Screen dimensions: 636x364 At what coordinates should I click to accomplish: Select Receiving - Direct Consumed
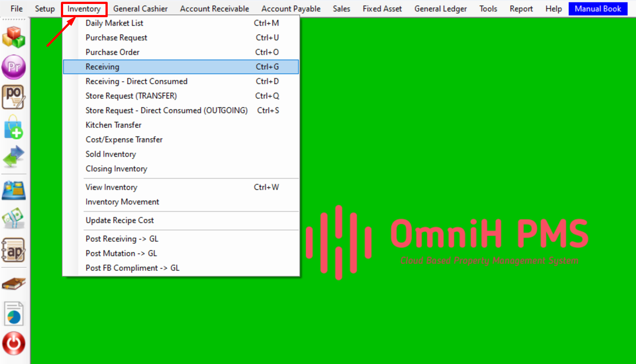click(x=181, y=81)
